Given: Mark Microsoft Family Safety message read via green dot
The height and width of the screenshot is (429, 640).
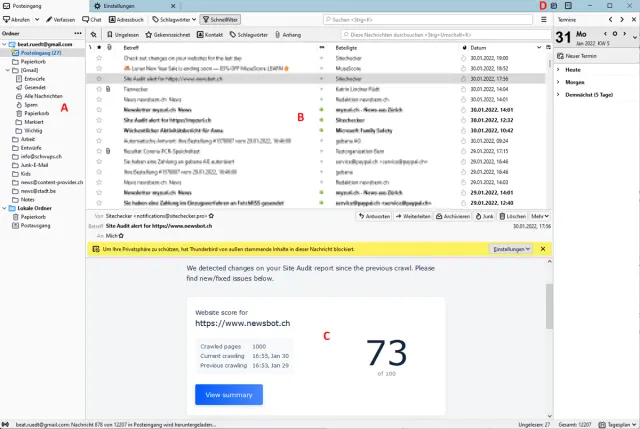Looking at the screenshot, I should pyautogui.click(x=322, y=131).
